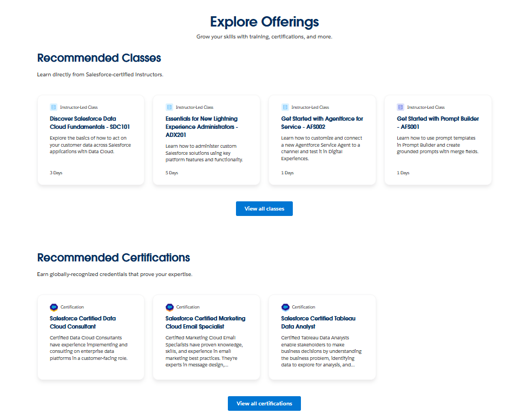
Task: Click '3 Days' duration on SDC101 card
Action: (x=56, y=173)
